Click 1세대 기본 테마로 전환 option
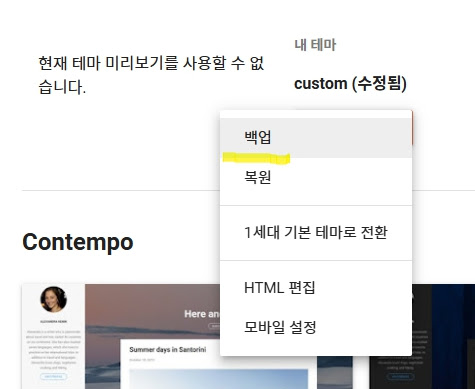The width and height of the screenshot is (475, 389). (316, 233)
